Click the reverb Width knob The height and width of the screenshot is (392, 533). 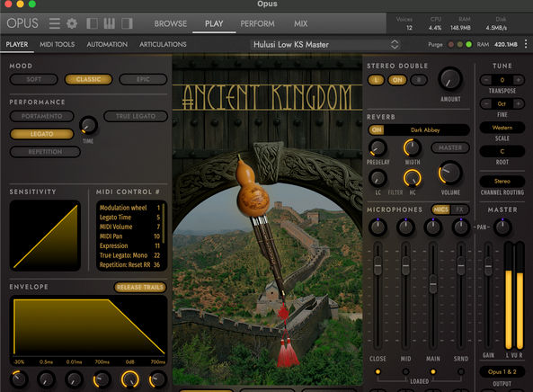pyautogui.click(x=413, y=147)
